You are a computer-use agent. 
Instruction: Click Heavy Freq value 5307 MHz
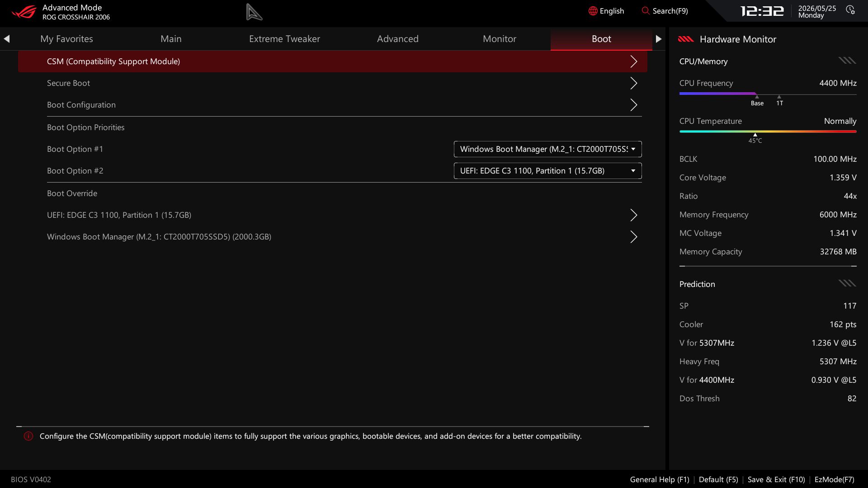838,361
